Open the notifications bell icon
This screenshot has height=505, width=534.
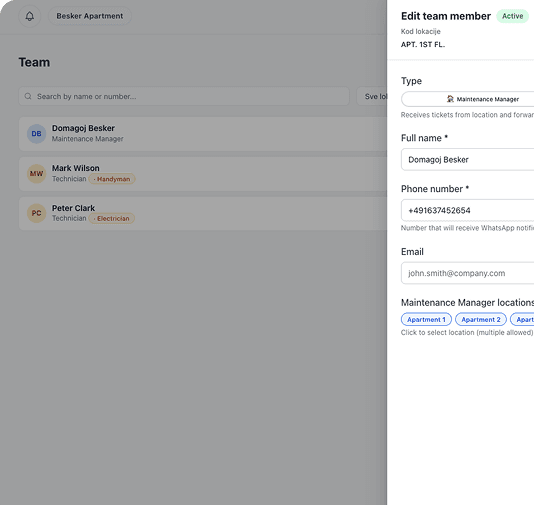coord(30,16)
